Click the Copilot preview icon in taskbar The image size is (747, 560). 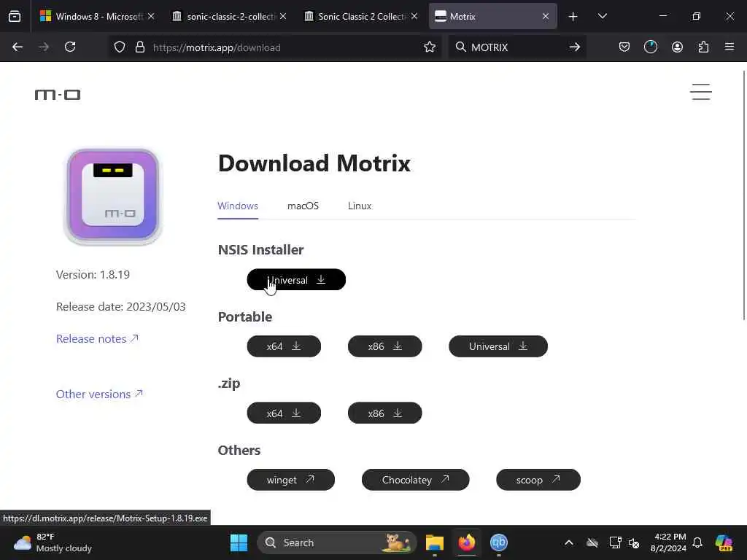(724, 542)
